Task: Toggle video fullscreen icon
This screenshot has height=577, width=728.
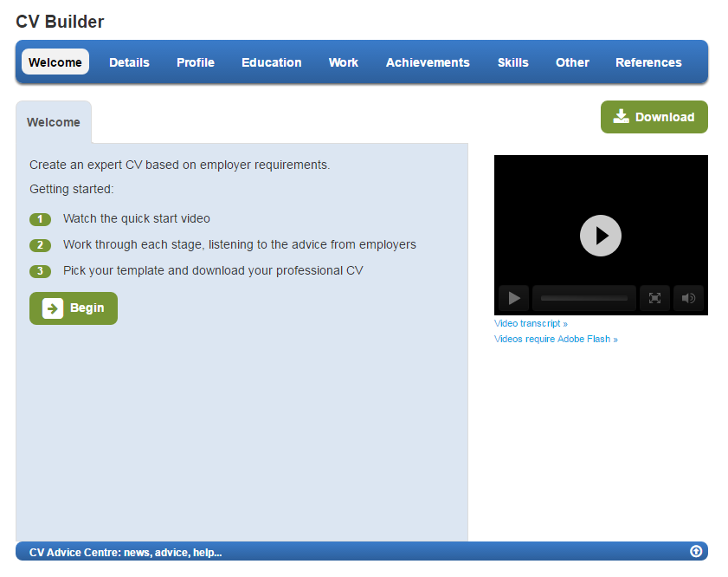Action: coord(654,298)
